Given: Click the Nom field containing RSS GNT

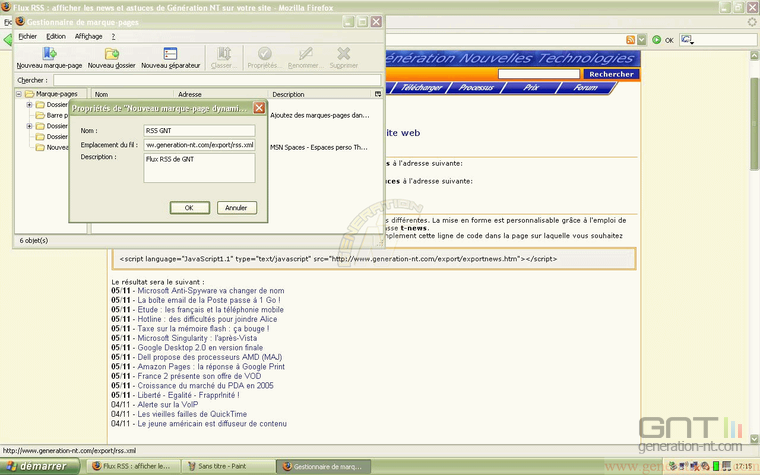Looking at the screenshot, I should 199,130.
